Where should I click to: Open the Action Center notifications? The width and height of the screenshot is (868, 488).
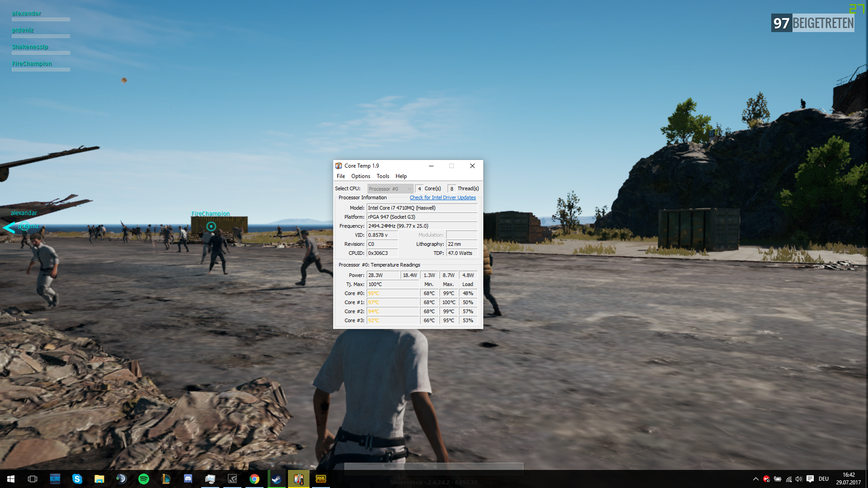pos(810,479)
